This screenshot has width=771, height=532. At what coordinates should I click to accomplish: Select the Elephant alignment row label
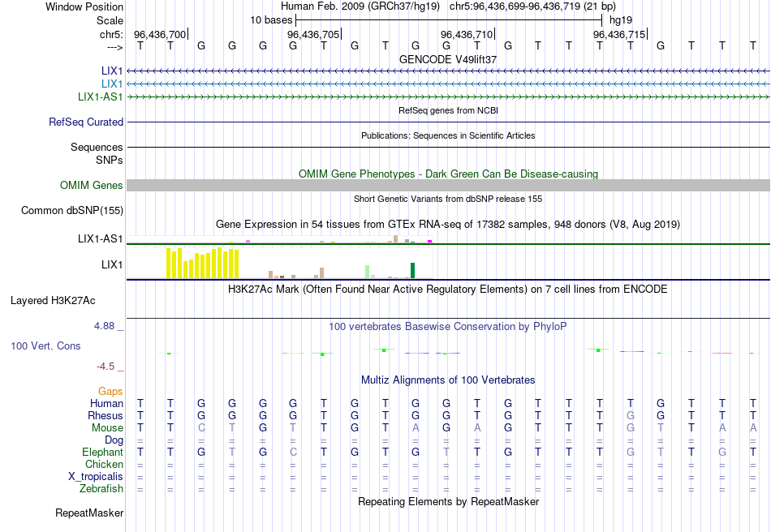point(103,452)
